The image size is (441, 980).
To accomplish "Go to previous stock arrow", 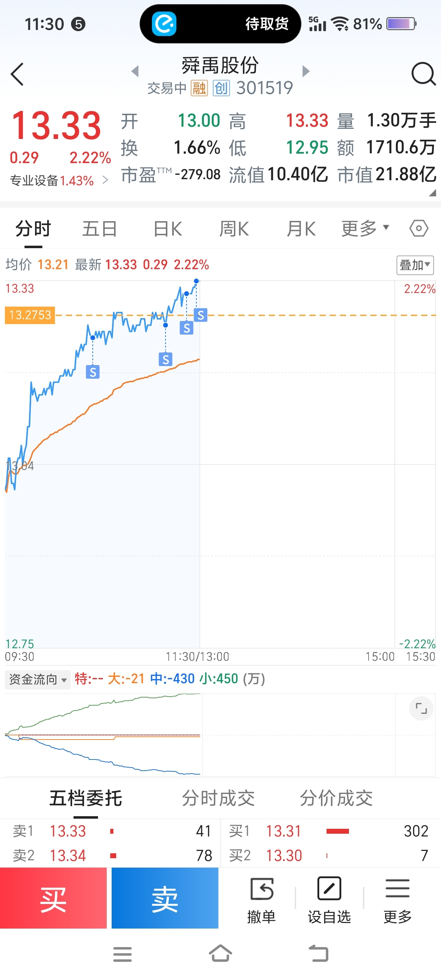I will [x=135, y=71].
